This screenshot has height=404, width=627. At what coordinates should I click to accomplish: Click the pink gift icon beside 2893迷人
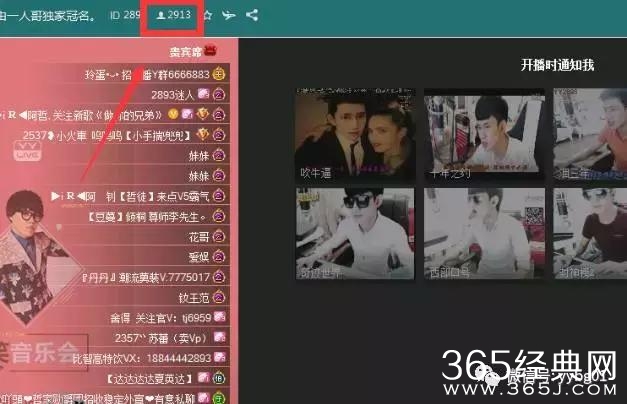[202, 94]
